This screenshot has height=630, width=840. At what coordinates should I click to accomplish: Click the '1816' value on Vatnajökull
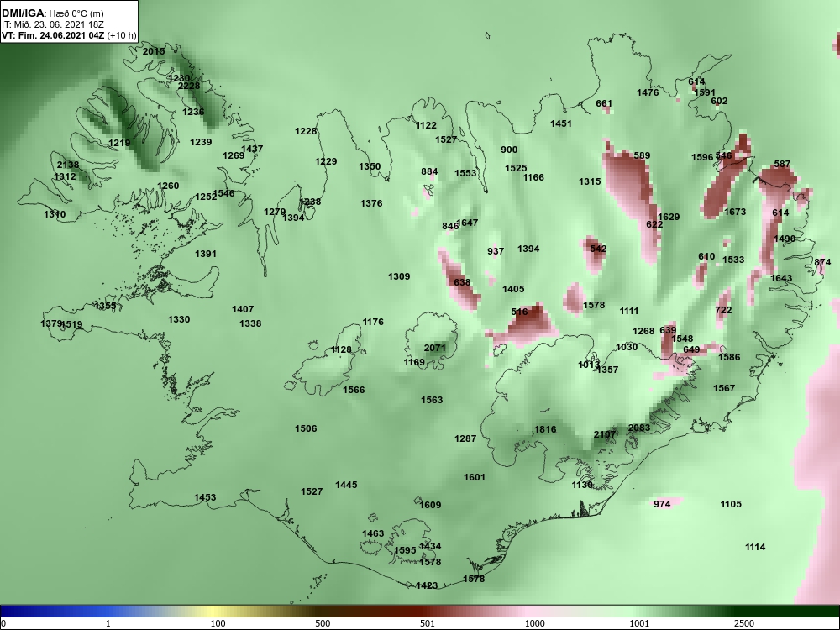coord(545,429)
